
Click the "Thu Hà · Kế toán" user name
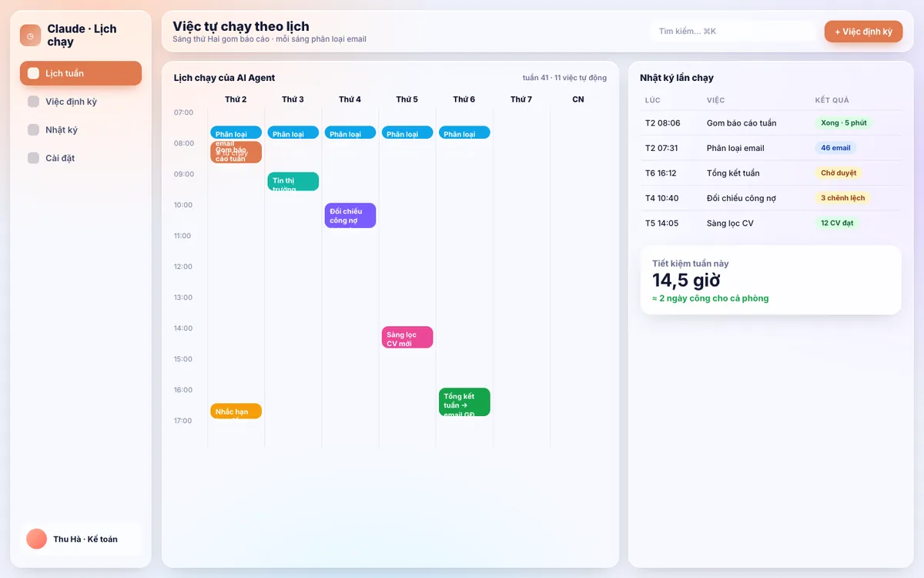pyautogui.click(x=85, y=539)
